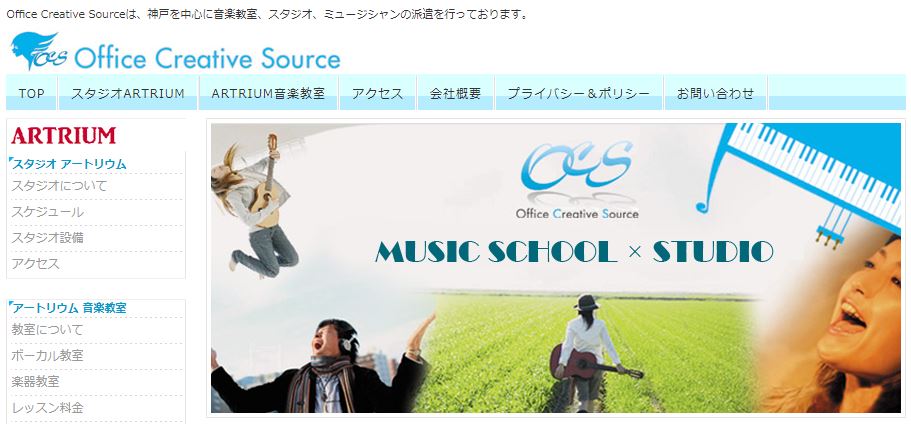Select the プライバシー＆ポリシー menu item
Image resolution: width=911 pixels, height=424 pixels.
579,93
